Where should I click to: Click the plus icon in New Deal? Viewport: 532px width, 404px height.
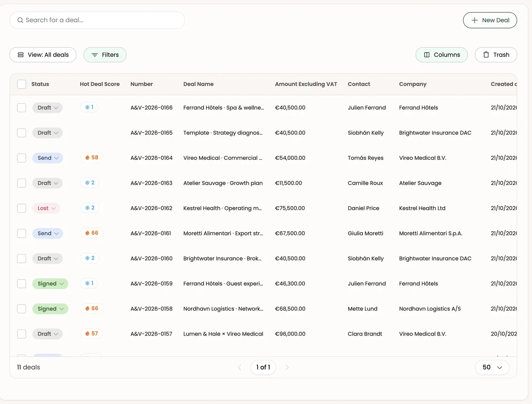pyautogui.click(x=475, y=20)
